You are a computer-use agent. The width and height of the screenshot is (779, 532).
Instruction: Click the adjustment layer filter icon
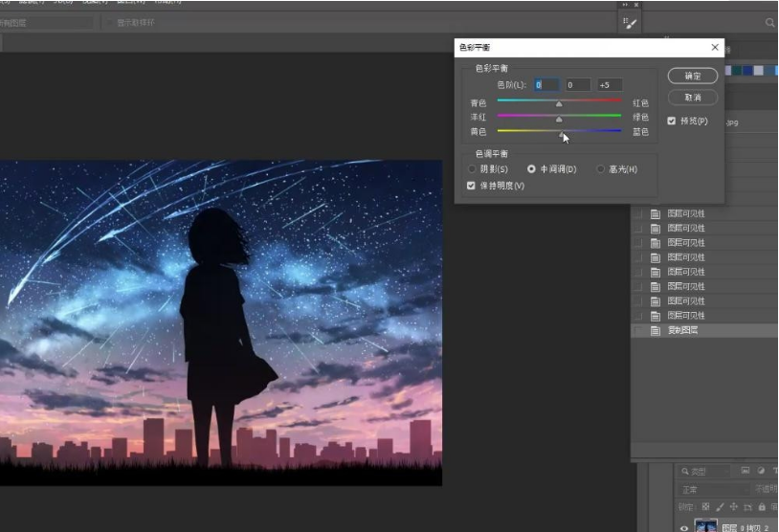pos(761,471)
